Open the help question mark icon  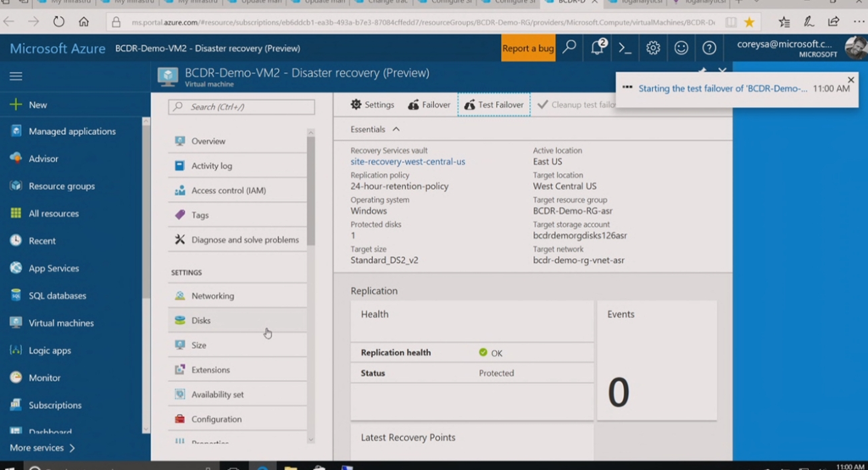pyautogui.click(x=709, y=48)
